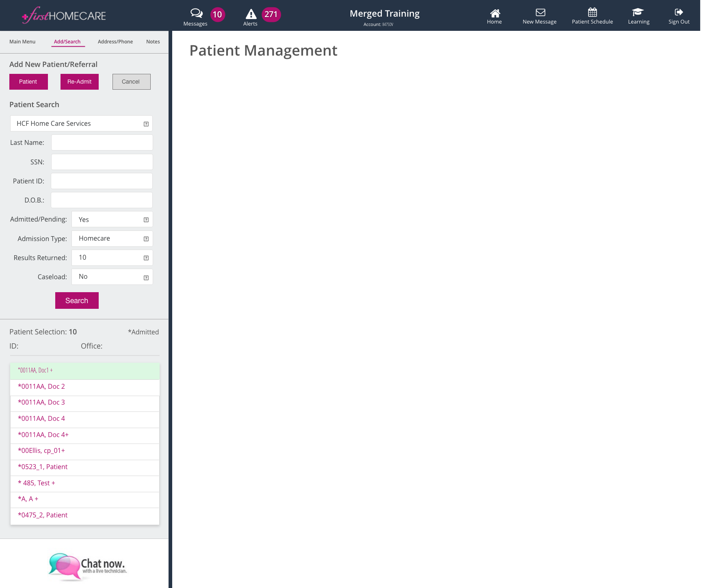Viewport: 701px width, 588px height.
Task: Select patient * 485, Test +
Action: click(85, 484)
